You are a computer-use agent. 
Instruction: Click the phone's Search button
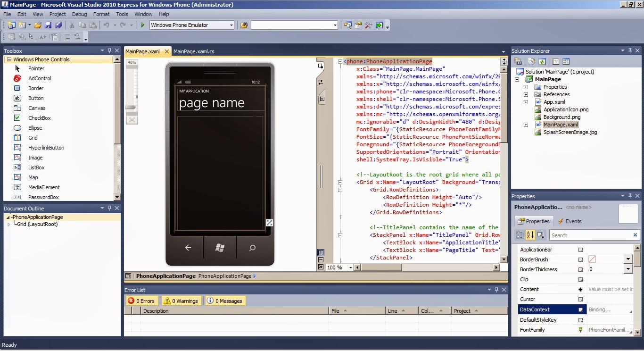point(252,248)
